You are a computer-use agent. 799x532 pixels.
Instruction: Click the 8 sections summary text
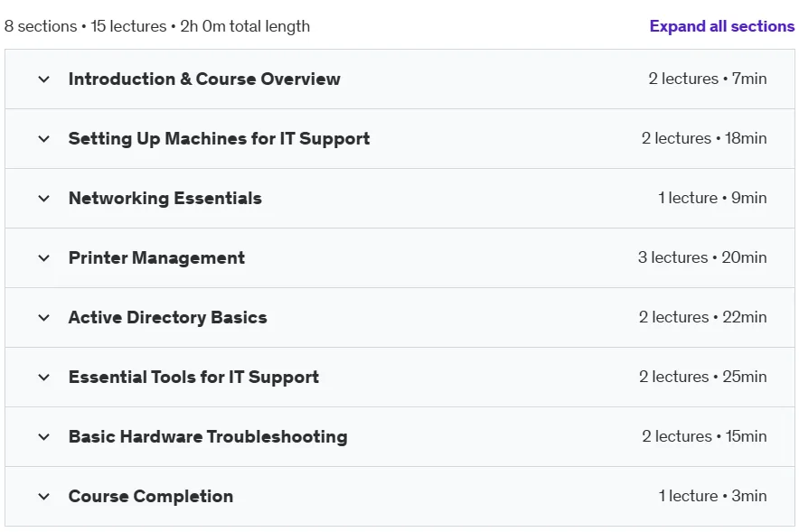157,26
